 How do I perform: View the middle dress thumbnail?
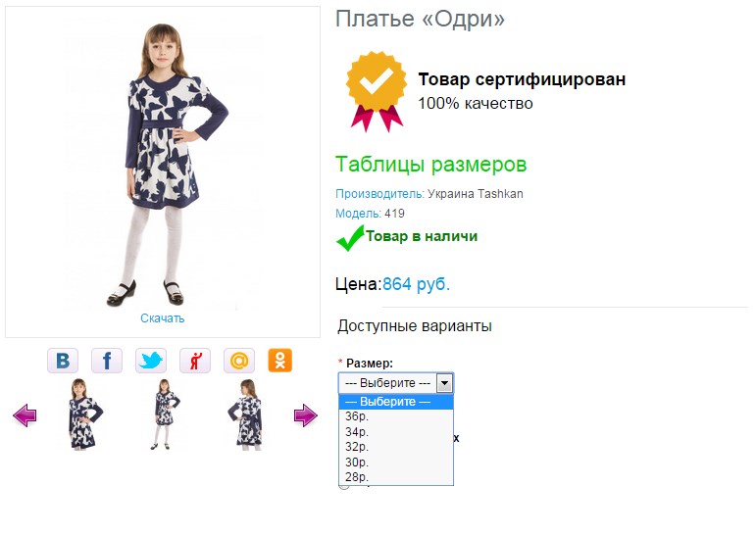163,414
